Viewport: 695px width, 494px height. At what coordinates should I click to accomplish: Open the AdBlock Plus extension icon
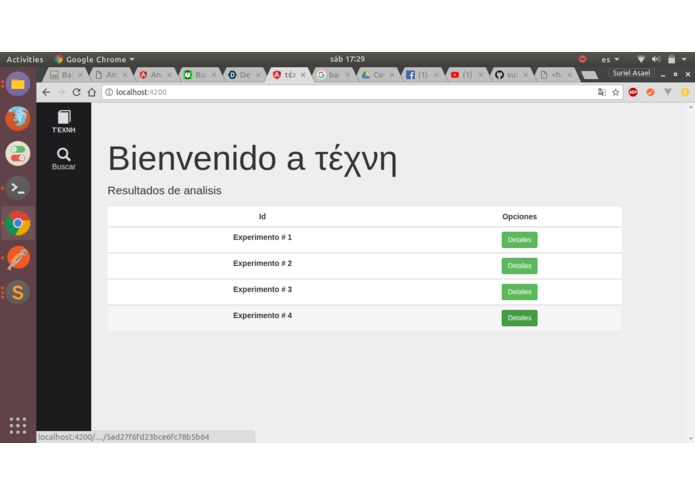pyautogui.click(x=633, y=92)
